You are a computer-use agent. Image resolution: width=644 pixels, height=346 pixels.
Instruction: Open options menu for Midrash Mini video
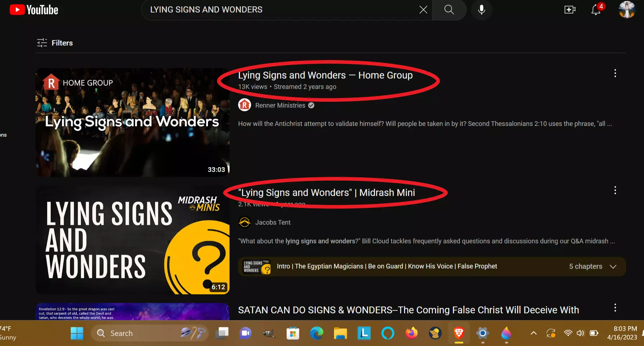coord(615,190)
